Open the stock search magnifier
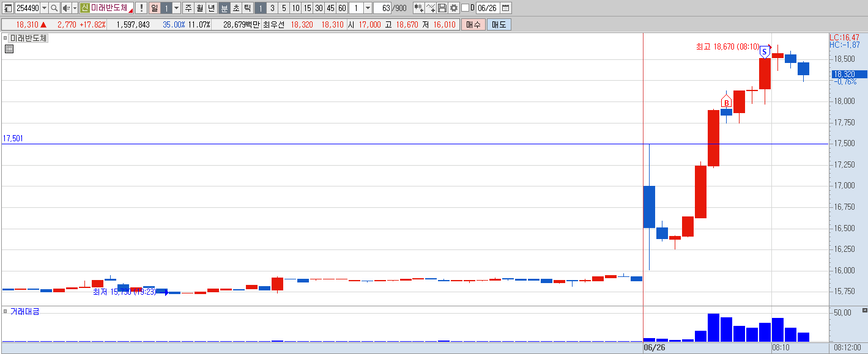868x354 pixels. coord(54,8)
